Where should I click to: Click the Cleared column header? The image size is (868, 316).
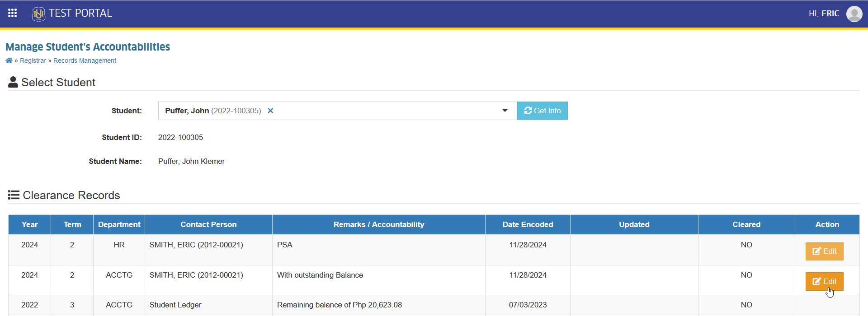tap(746, 224)
